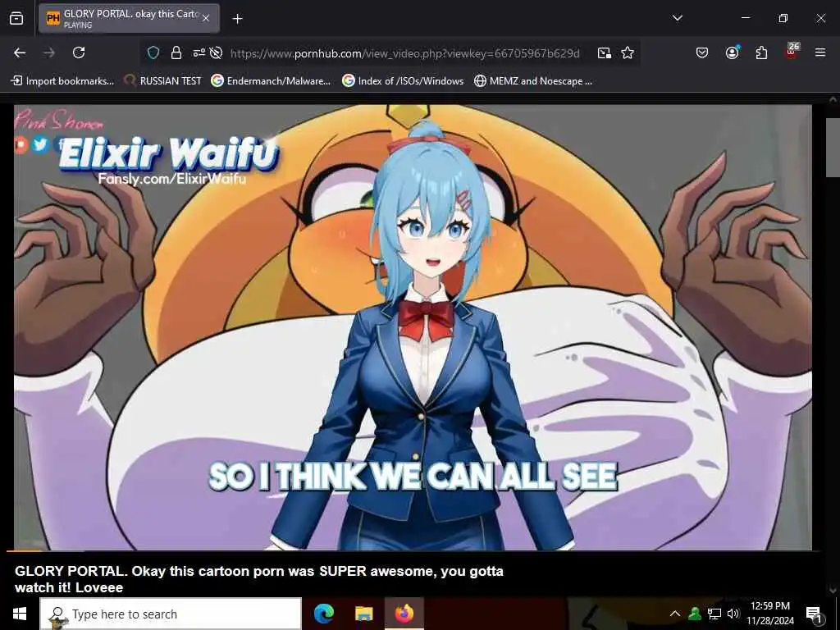
Task: Open the network tray icon
Action: point(714,614)
